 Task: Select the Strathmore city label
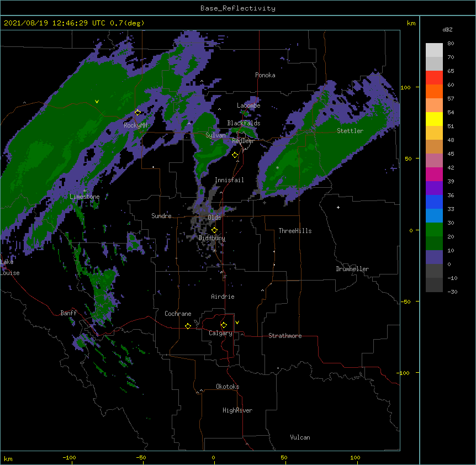(285, 336)
